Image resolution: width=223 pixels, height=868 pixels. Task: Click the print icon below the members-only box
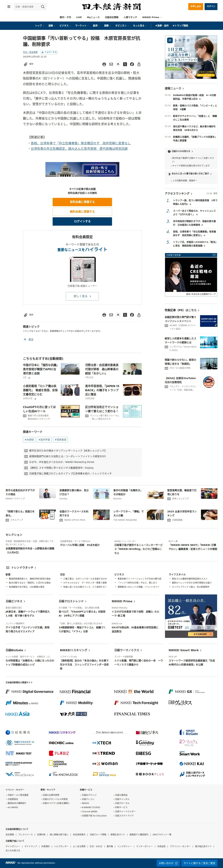104,315
